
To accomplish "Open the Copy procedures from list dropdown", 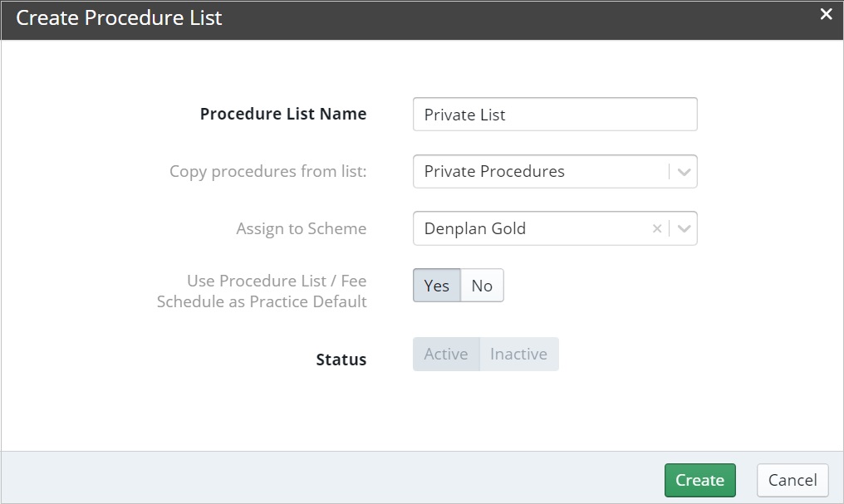I will pos(555,171).
